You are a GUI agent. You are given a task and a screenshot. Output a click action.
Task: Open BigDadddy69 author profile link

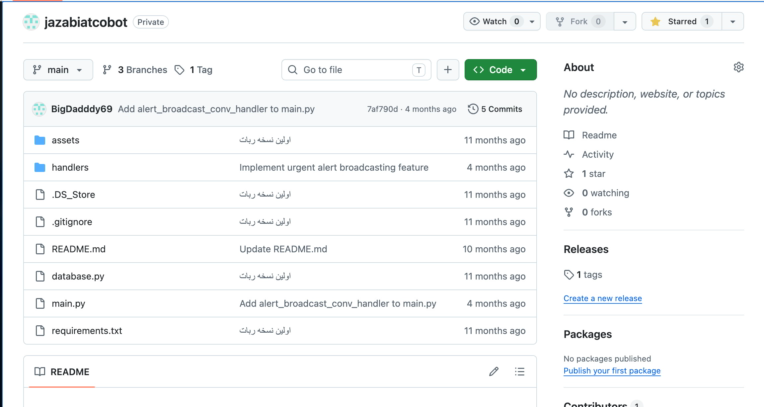pyautogui.click(x=81, y=109)
